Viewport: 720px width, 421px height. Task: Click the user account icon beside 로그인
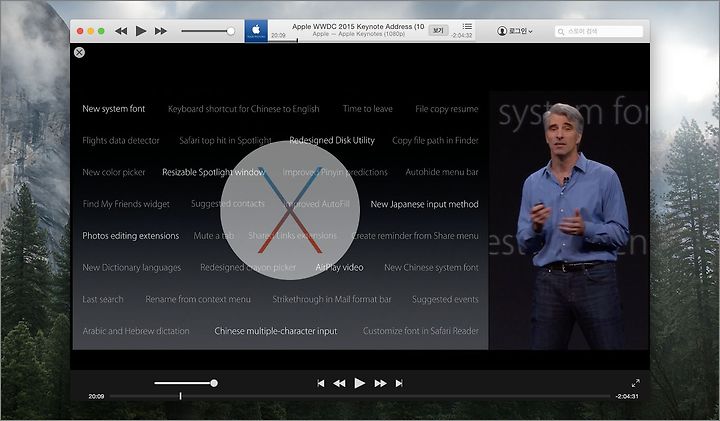(x=502, y=31)
